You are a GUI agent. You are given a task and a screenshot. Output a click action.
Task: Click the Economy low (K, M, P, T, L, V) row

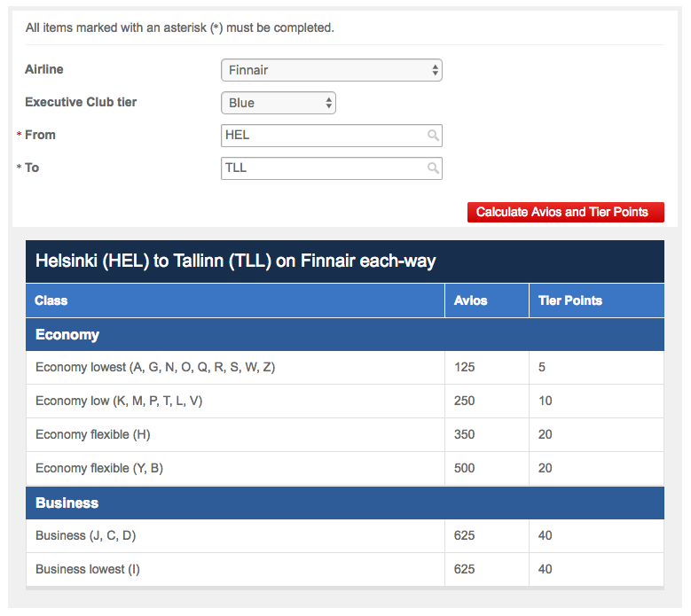pos(119,401)
